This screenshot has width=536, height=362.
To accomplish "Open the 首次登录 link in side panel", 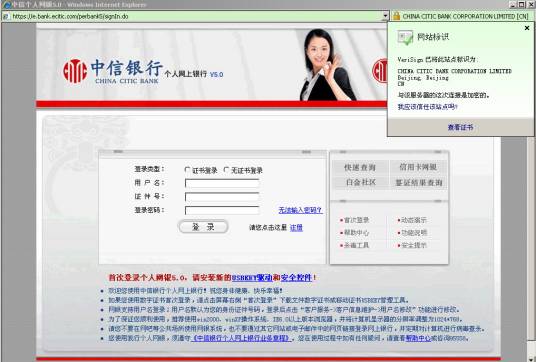I will [x=356, y=220].
